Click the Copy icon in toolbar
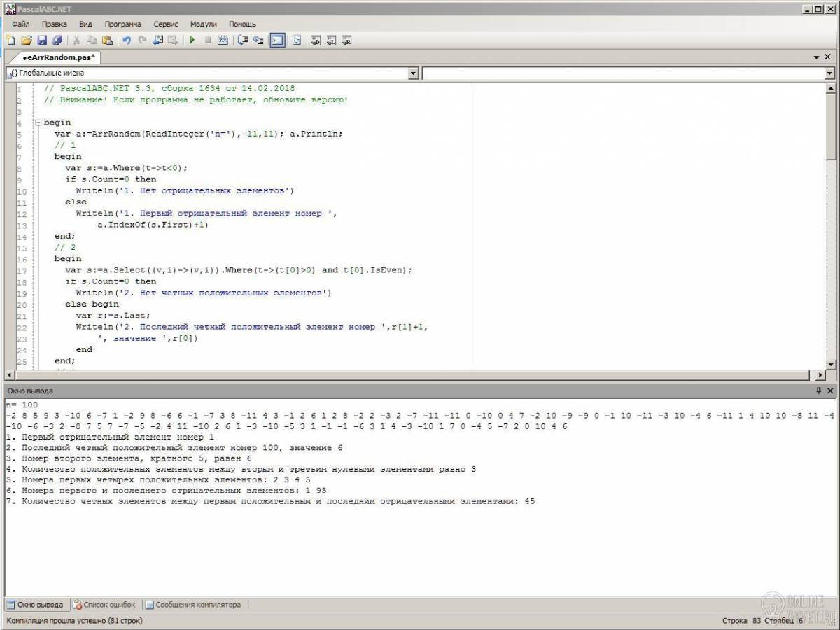 (x=92, y=41)
